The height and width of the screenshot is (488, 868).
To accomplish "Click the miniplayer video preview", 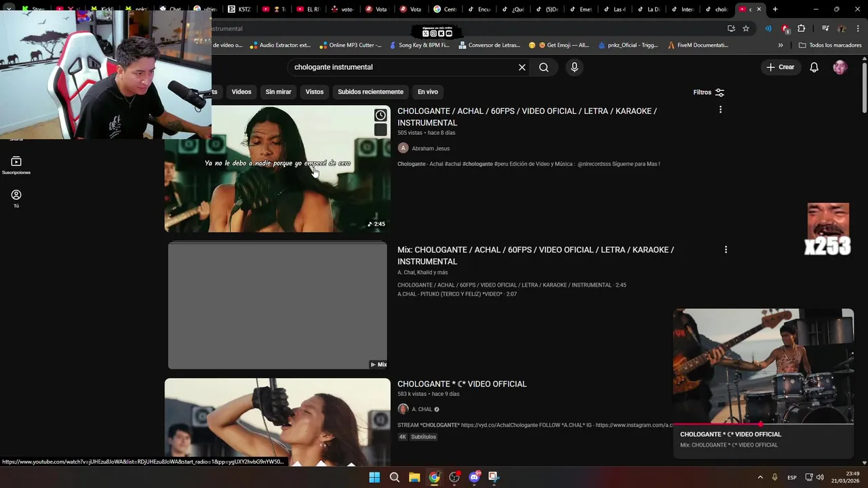I will pyautogui.click(x=763, y=366).
